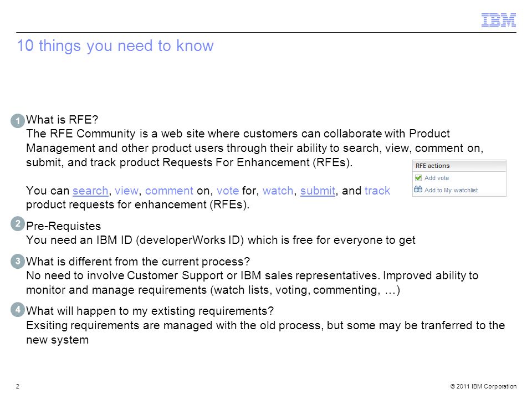Click the blue vote link

[x=228, y=191]
